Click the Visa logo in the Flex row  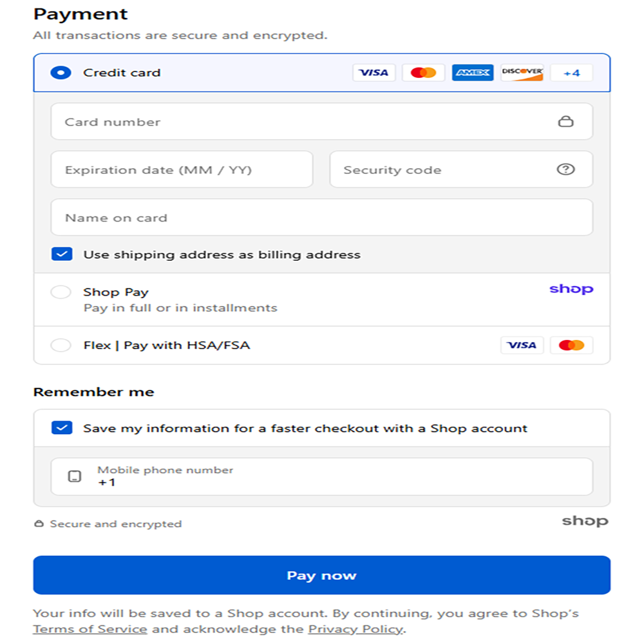522,345
